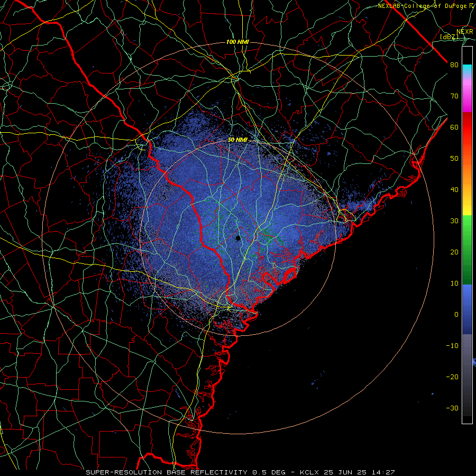Click the -20 value on the color scale
The height and width of the screenshot is (476, 476).
452,377
